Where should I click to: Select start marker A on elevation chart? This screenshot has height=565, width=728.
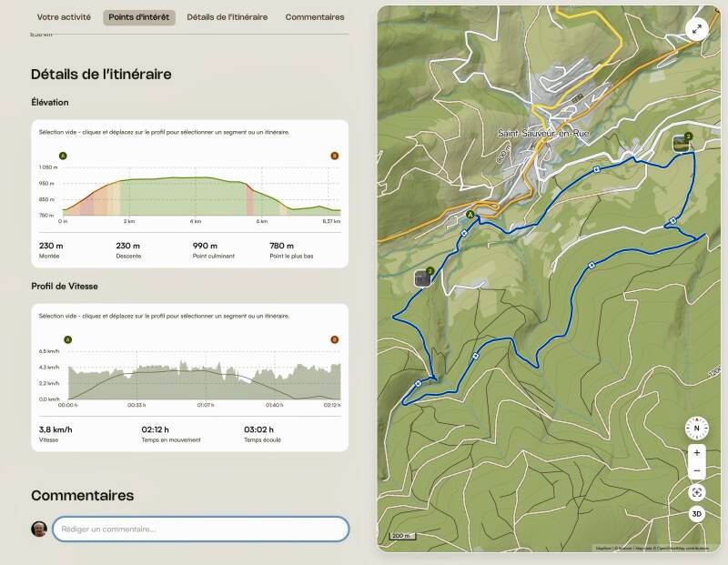click(x=63, y=156)
